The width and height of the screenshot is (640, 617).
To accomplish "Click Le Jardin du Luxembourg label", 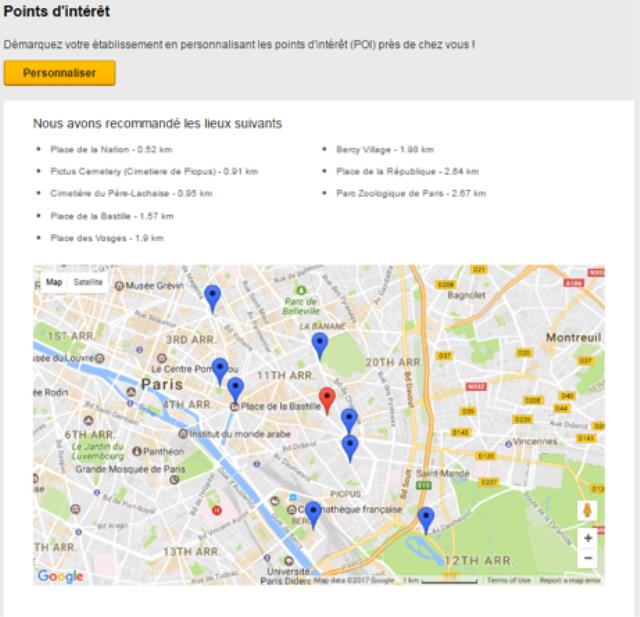I will click(98, 451).
